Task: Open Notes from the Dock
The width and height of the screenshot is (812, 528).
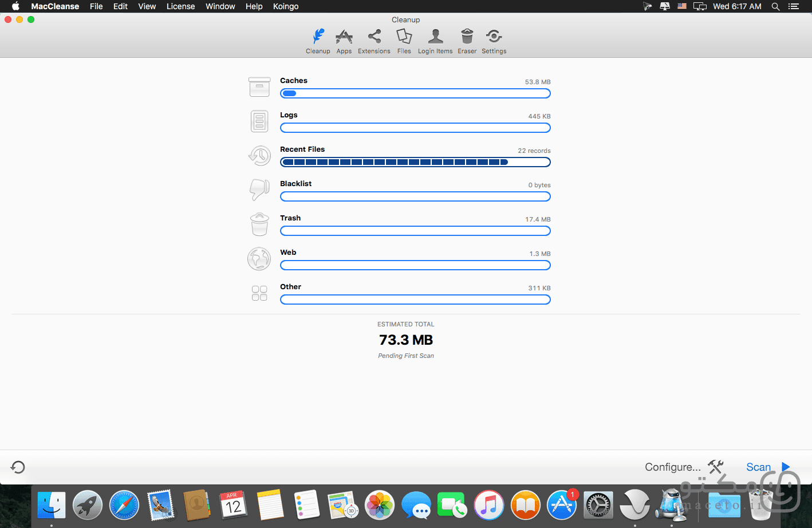Action: [x=270, y=506]
